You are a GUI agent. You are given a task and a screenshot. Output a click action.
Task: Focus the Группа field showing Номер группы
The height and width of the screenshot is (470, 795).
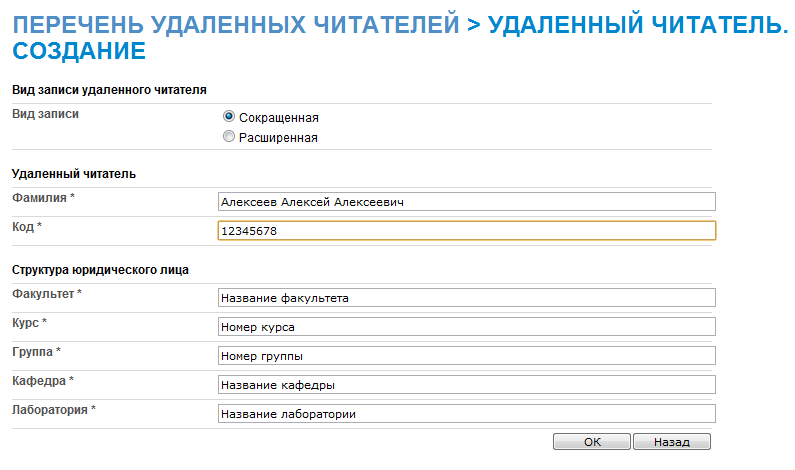tap(466, 355)
